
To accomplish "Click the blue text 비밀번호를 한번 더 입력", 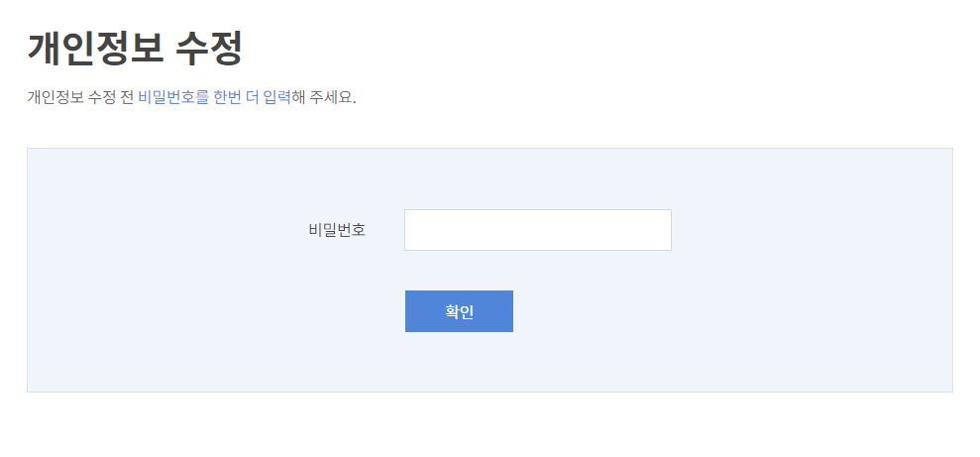I will click(x=214, y=98).
